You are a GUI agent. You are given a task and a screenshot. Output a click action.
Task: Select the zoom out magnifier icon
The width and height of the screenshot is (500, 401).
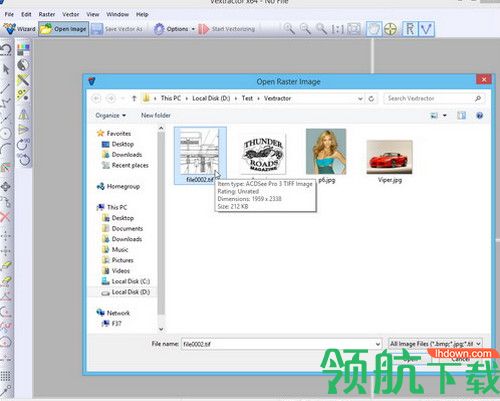[x=305, y=29]
